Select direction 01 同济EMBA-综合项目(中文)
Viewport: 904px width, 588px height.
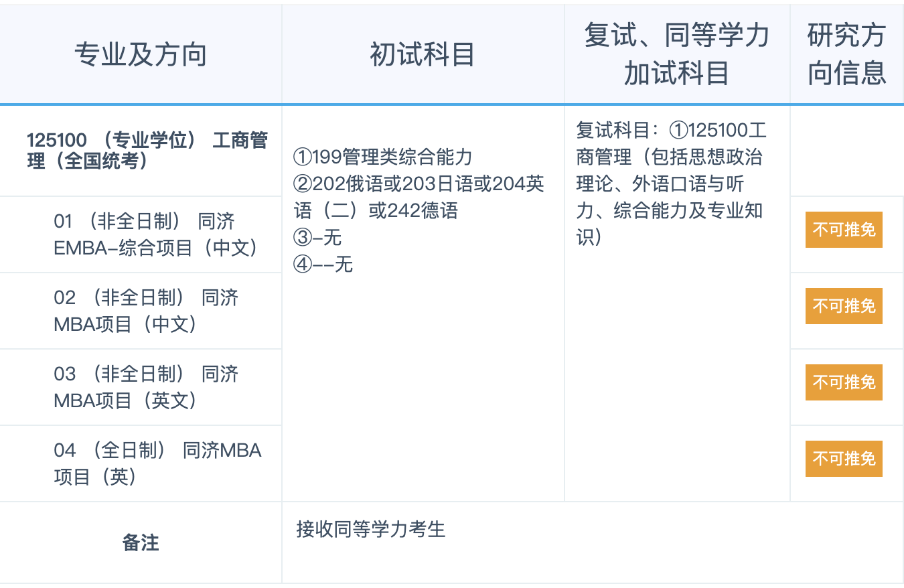tap(155, 234)
